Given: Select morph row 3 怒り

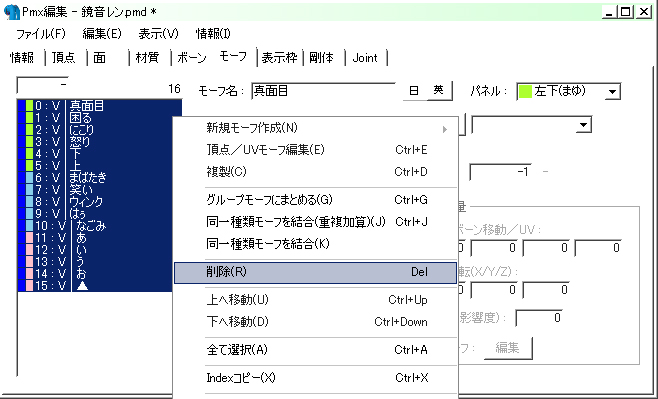Looking at the screenshot, I should (95, 141).
